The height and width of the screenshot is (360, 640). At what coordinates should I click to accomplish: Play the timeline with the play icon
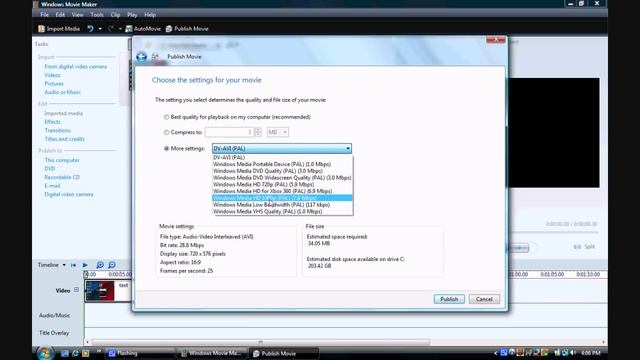[x=85, y=265]
